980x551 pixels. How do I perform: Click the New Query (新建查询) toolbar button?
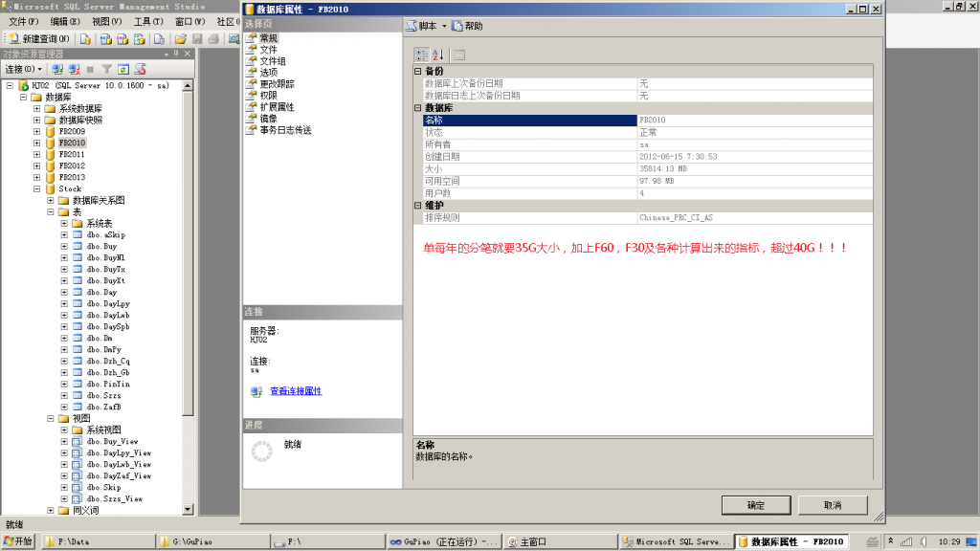click(38, 38)
